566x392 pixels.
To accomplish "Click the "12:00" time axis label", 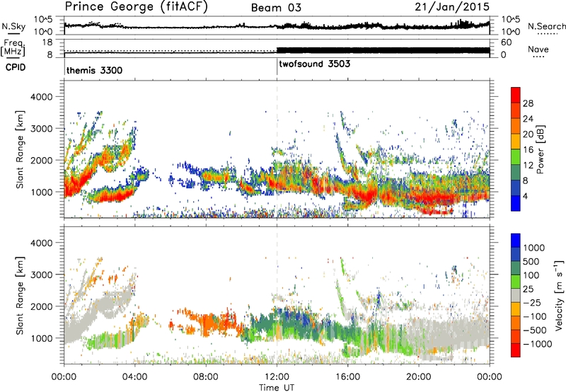I will pyautogui.click(x=277, y=377).
